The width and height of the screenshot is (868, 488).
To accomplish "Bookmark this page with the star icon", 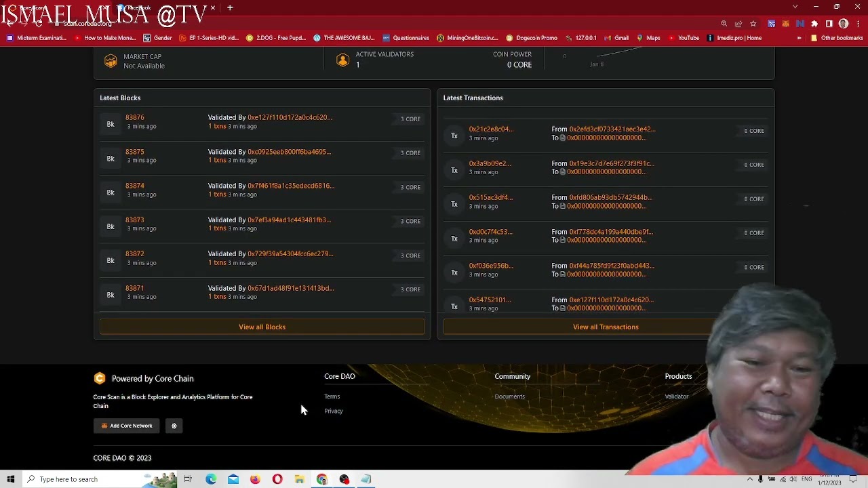I will [x=753, y=24].
